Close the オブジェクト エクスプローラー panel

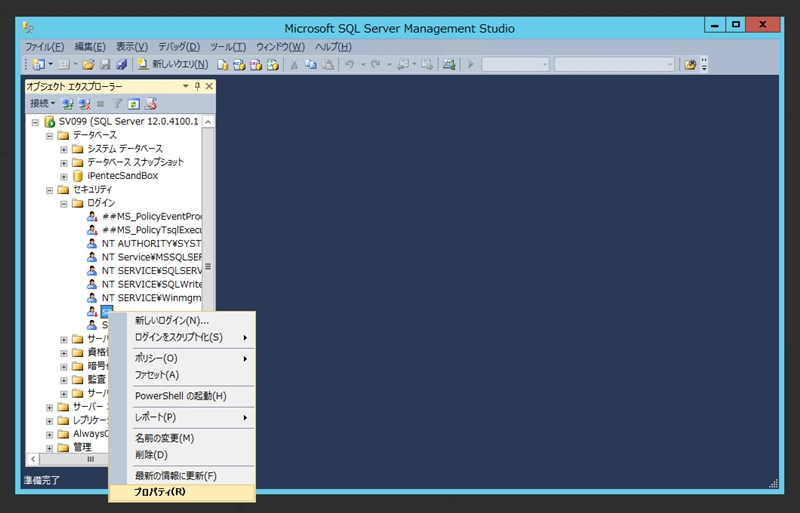click(209, 86)
